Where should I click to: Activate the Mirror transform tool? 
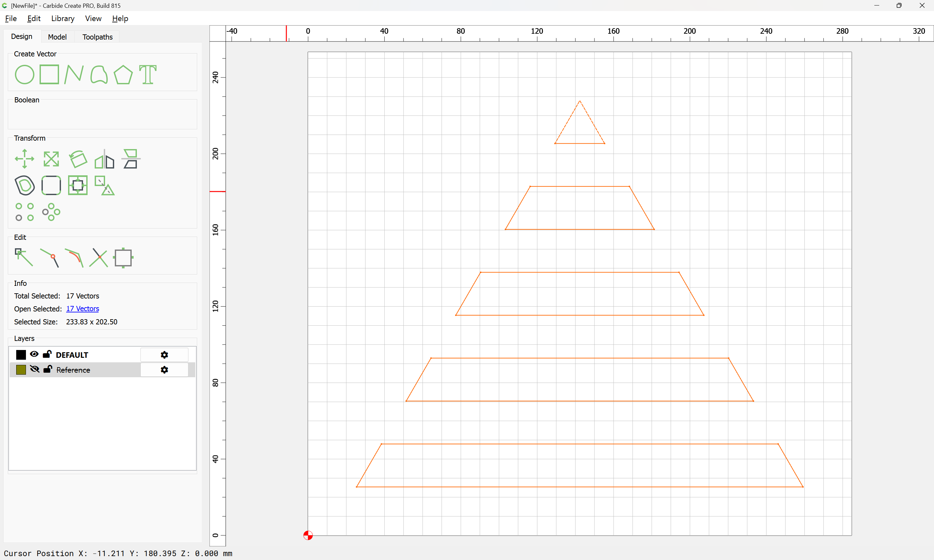104,159
